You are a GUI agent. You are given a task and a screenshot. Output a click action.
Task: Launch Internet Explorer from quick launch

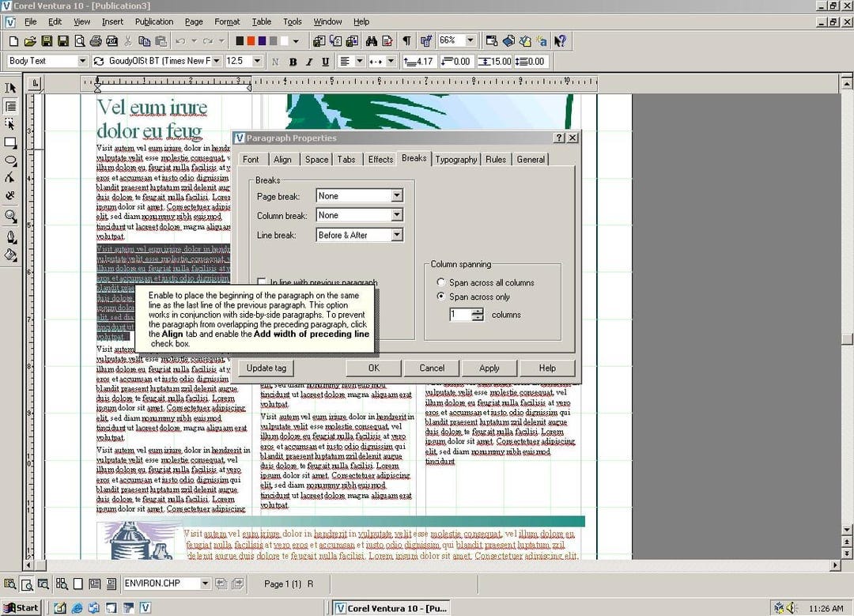[x=77, y=608]
